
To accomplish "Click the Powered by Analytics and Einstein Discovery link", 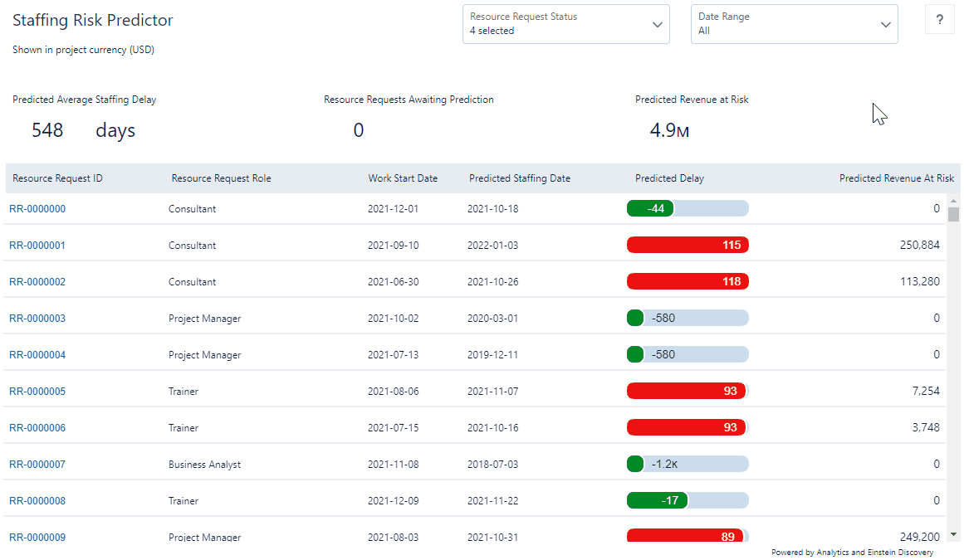I will pyautogui.click(x=853, y=552).
